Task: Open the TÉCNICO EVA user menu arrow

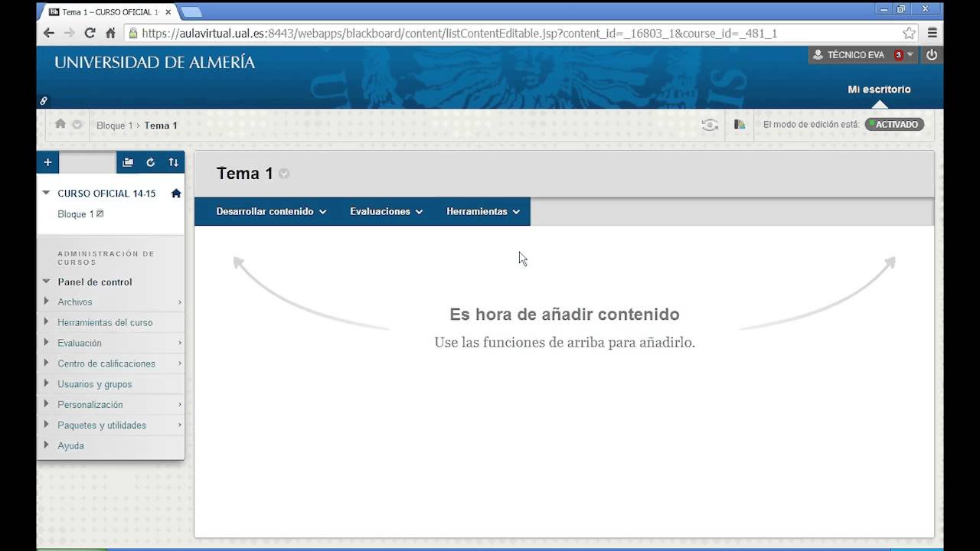Action: click(x=910, y=55)
